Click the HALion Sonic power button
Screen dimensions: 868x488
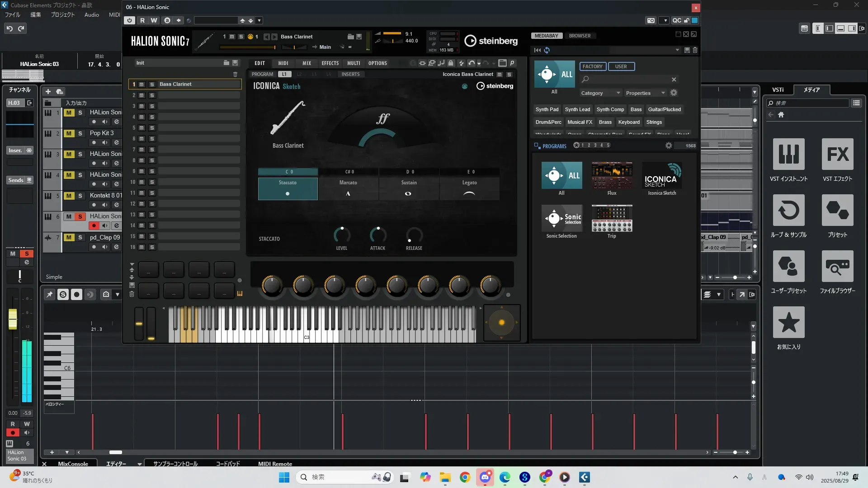coord(130,20)
